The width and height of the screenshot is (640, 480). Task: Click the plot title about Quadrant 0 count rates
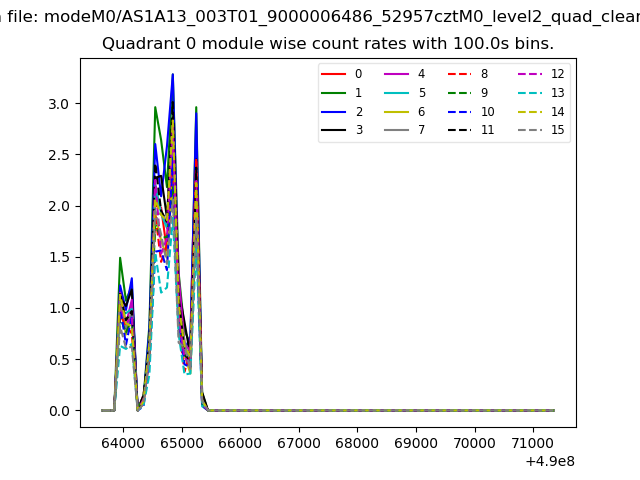(328, 44)
